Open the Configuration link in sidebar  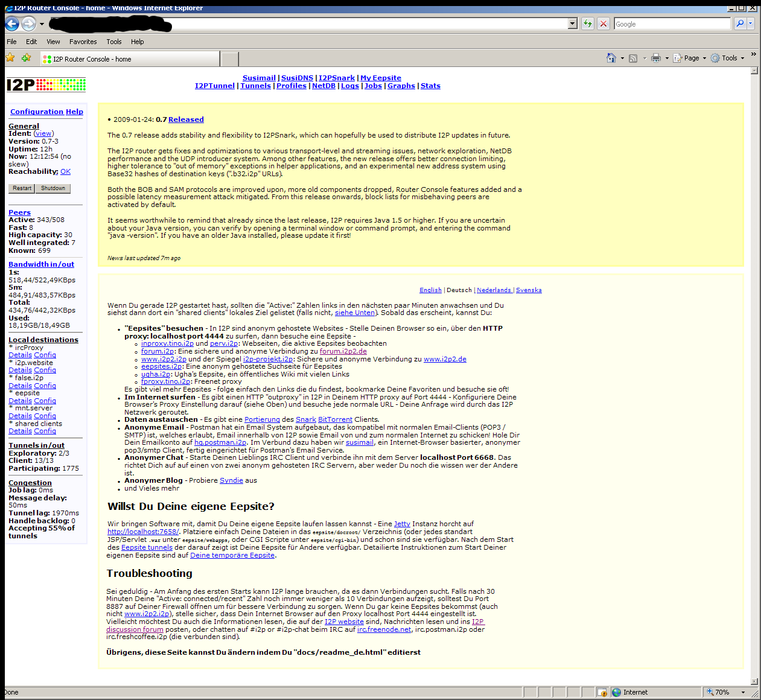(x=37, y=112)
